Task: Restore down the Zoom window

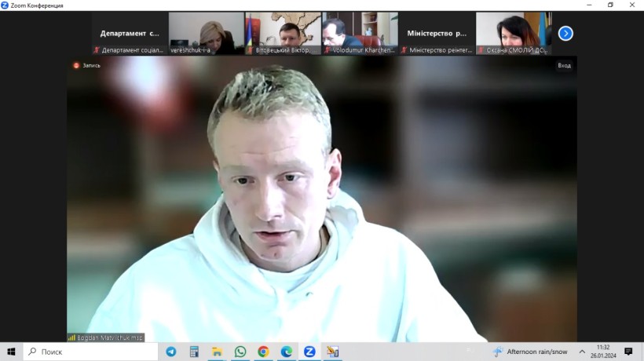Action: click(x=610, y=5)
